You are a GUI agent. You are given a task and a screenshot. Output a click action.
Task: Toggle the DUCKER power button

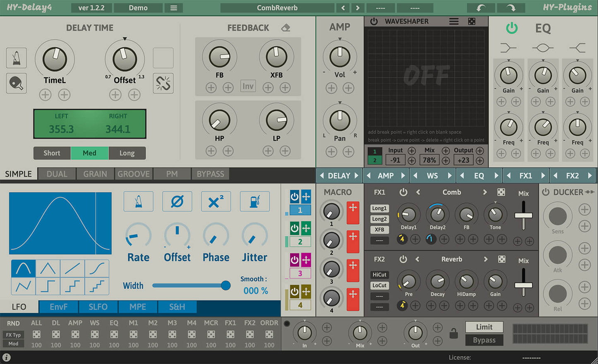(546, 192)
